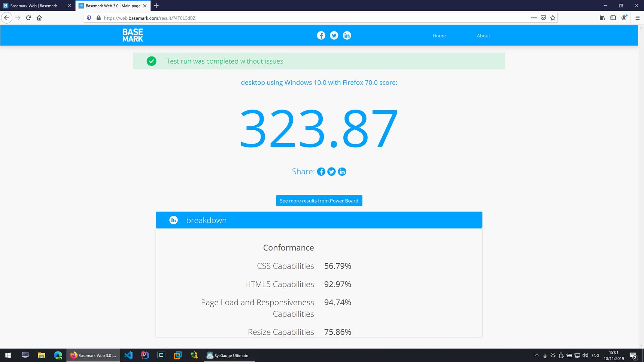
Task: Click the CSS Capabilities 56.79% value
Action: (338, 266)
